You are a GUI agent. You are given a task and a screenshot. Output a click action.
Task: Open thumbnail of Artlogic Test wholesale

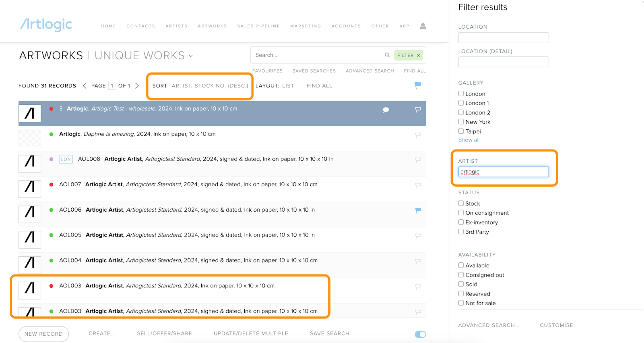coord(30,113)
